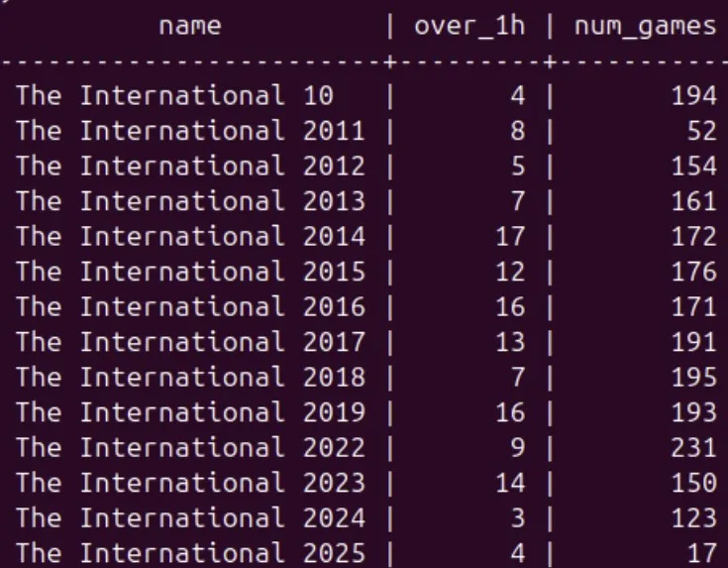The image size is (728, 568).
Task: Click num_games value 193
Action: click(x=694, y=412)
